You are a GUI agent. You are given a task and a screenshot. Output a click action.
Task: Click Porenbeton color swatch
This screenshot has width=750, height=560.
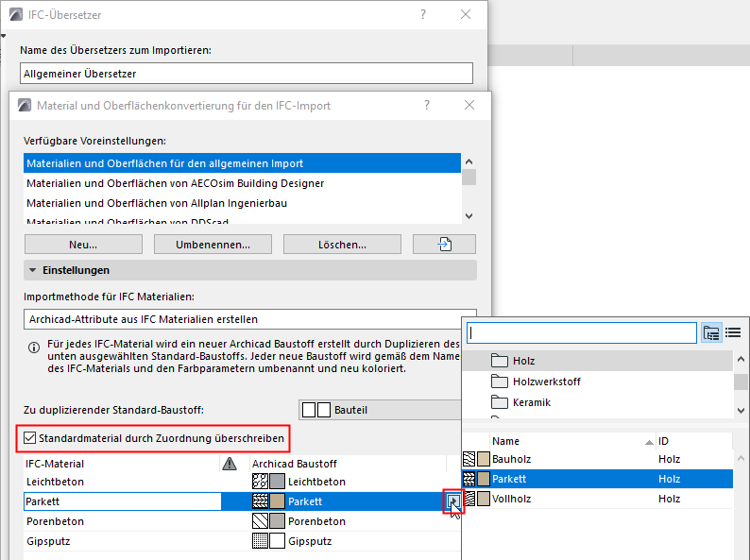(277, 521)
